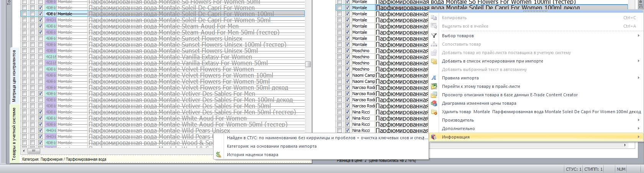Uncheck checked box in Vetiver 50ml (тестер) row
This screenshot has width=644, height=173.
coord(40,112)
